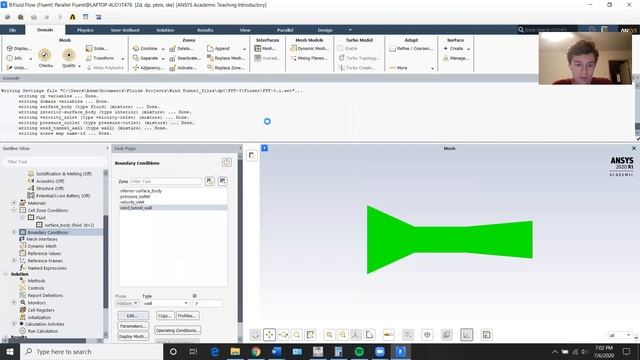Expand the Reference Frames tree node

click(x=14, y=260)
